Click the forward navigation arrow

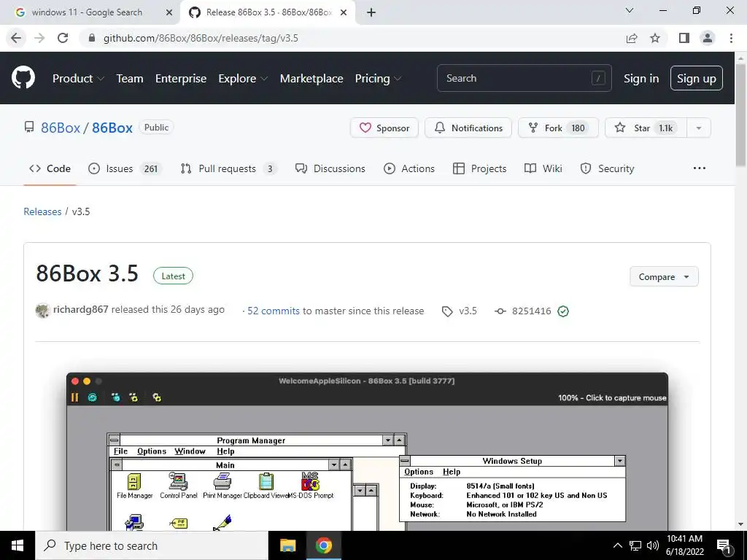coord(39,38)
